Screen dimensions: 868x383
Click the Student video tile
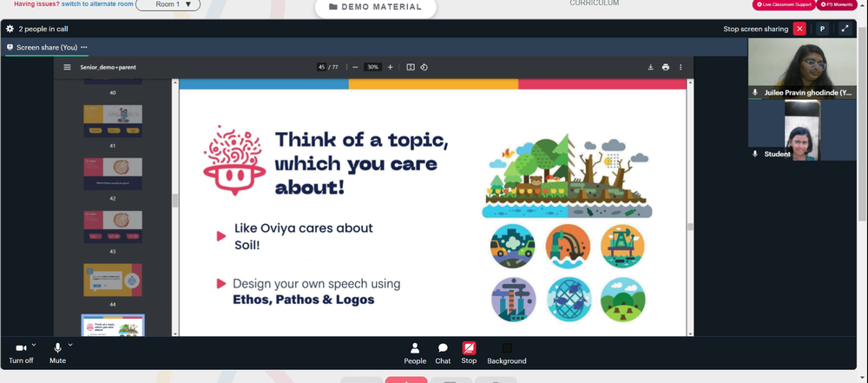pyautogui.click(x=802, y=130)
